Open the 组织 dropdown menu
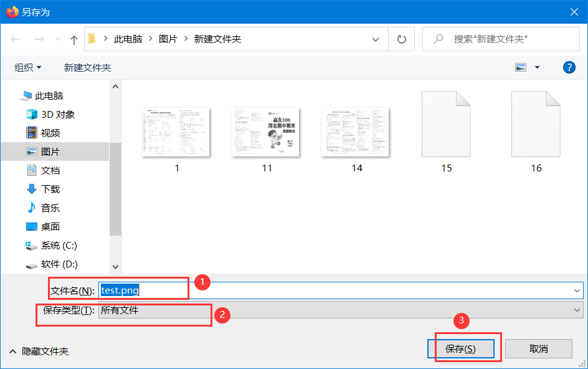Screen dimensions: 588x369 coord(27,67)
